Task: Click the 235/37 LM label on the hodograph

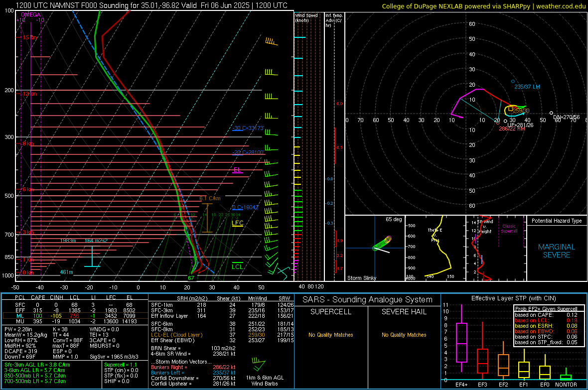Action: coord(527,87)
